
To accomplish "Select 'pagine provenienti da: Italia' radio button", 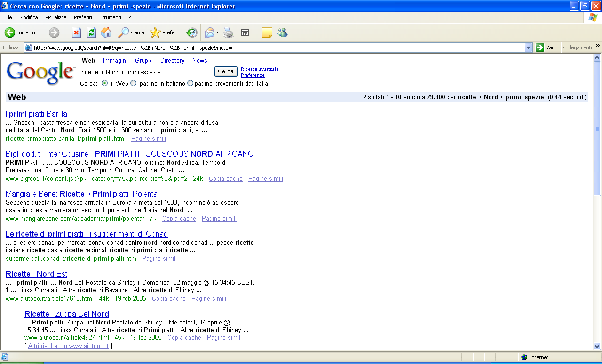I will pyautogui.click(x=190, y=83).
